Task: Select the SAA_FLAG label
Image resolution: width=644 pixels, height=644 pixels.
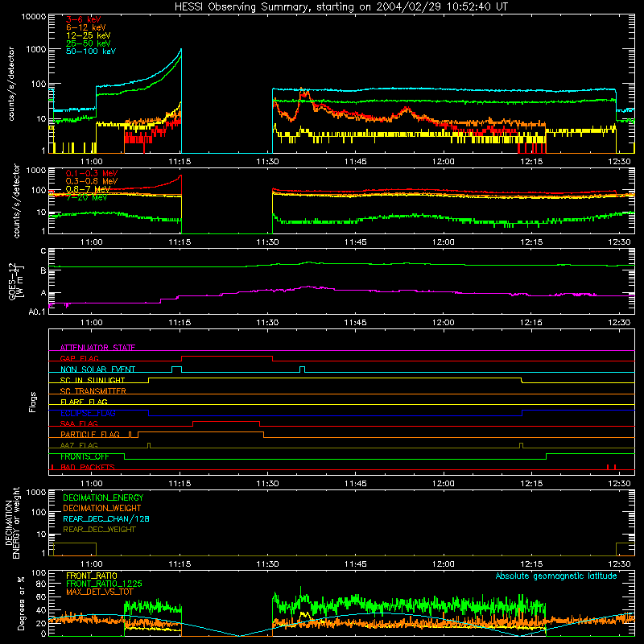Action: [79, 423]
